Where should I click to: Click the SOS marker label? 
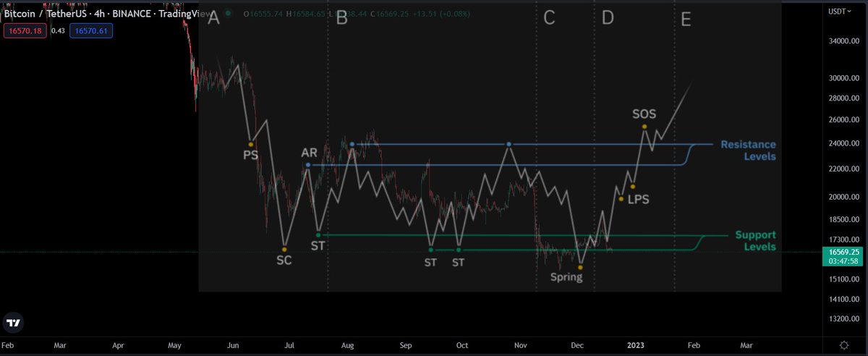pos(644,114)
